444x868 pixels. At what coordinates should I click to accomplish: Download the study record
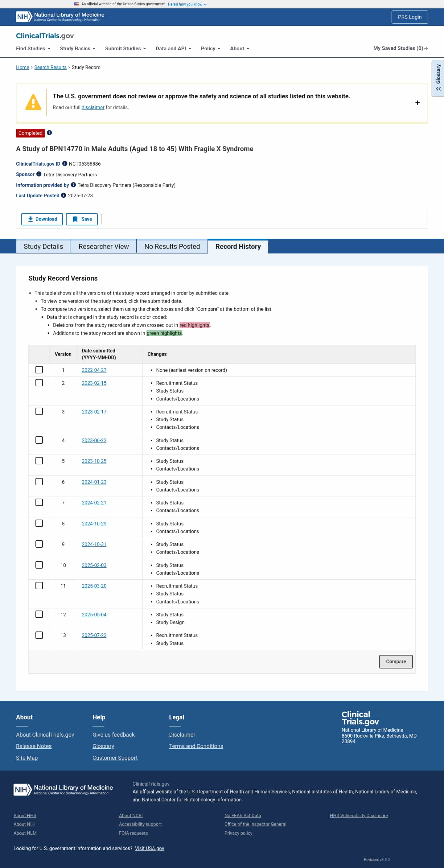pyautogui.click(x=42, y=219)
